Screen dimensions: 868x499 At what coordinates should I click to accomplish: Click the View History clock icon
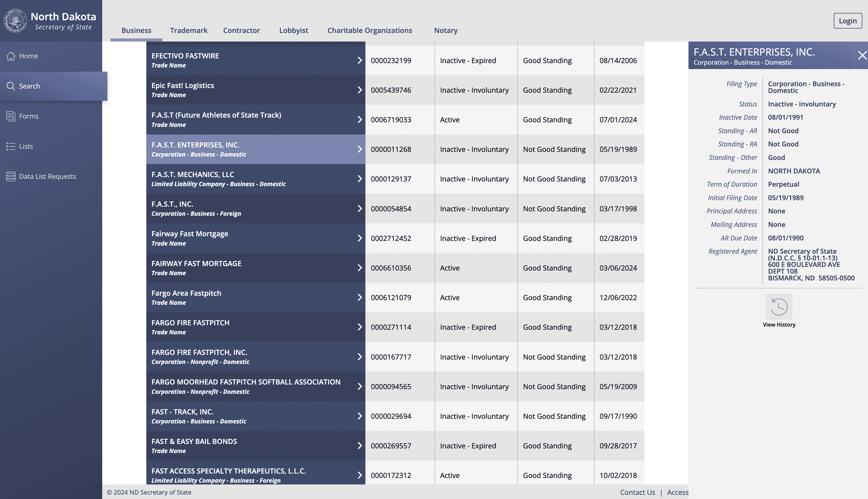[779, 307]
